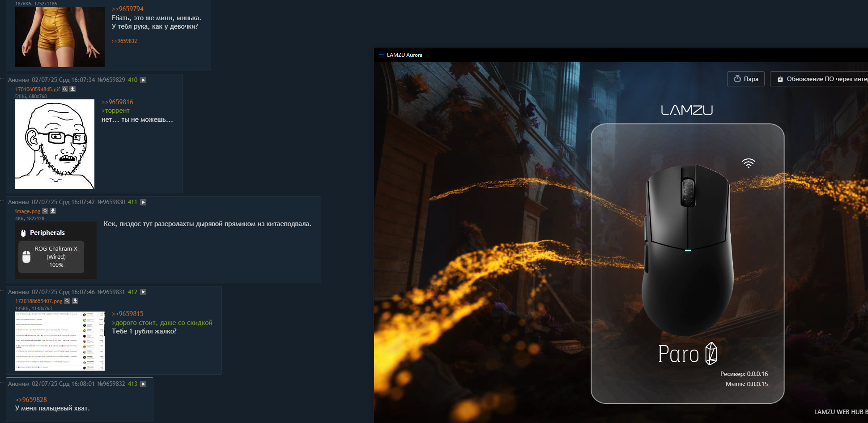This screenshot has width=868, height=423.
Task: Click post number №9659832
Action: point(111,384)
